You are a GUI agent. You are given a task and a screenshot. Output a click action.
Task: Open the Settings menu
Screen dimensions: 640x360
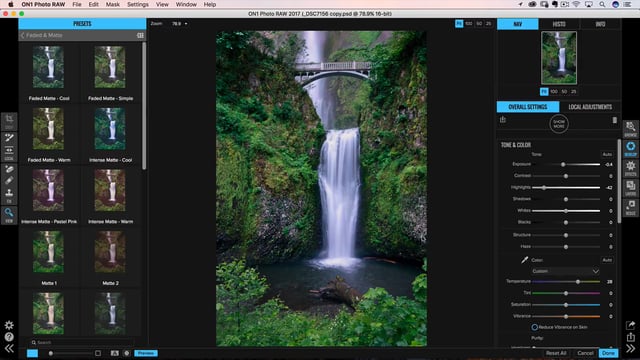click(138, 4)
